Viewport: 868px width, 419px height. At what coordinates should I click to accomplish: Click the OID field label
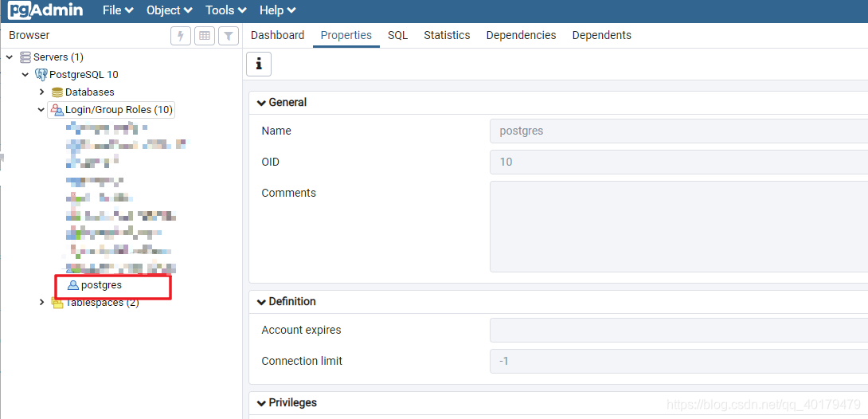coord(270,163)
